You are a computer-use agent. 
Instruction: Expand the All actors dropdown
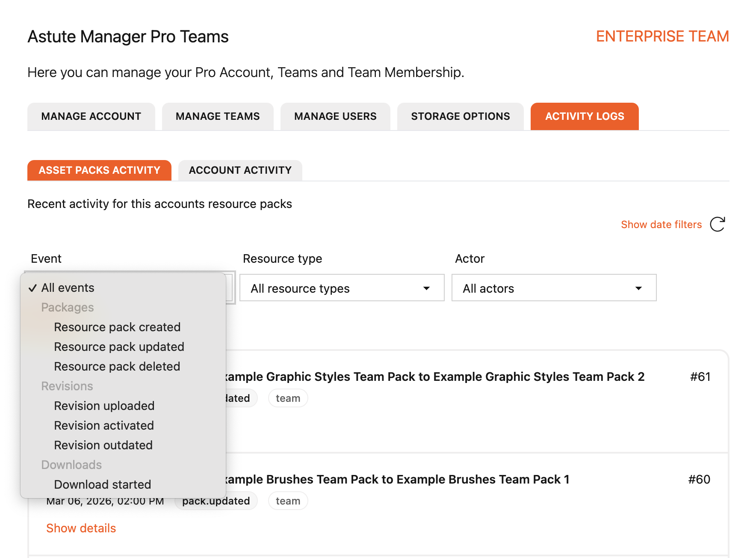point(553,288)
